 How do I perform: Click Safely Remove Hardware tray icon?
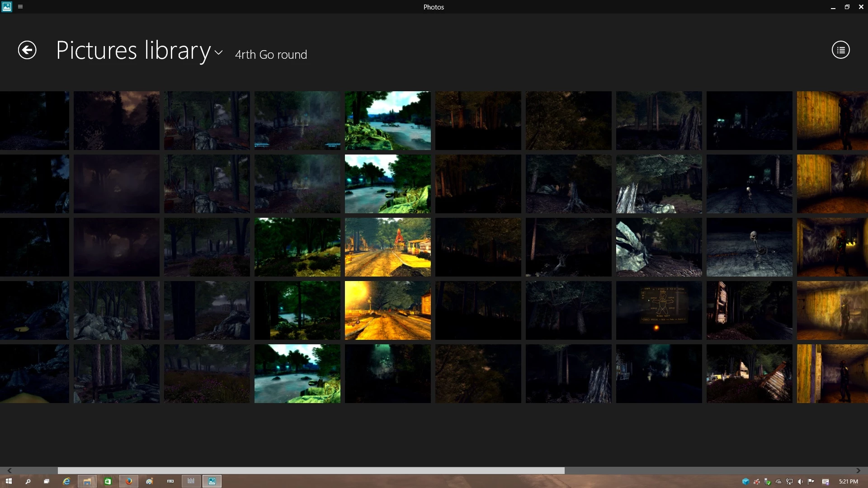[768, 481]
